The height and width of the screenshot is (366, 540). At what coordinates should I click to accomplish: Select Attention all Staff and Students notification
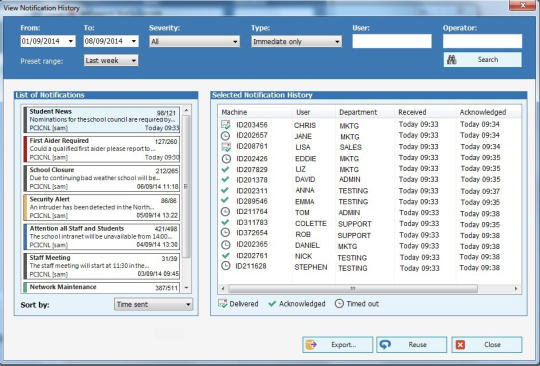pos(102,237)
